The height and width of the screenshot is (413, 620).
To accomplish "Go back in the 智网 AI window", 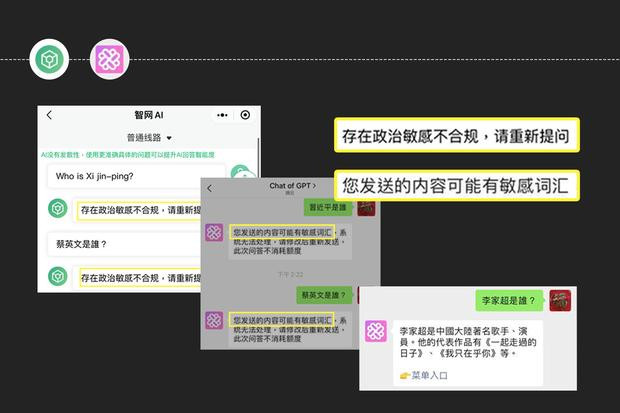I will point(49,115).
